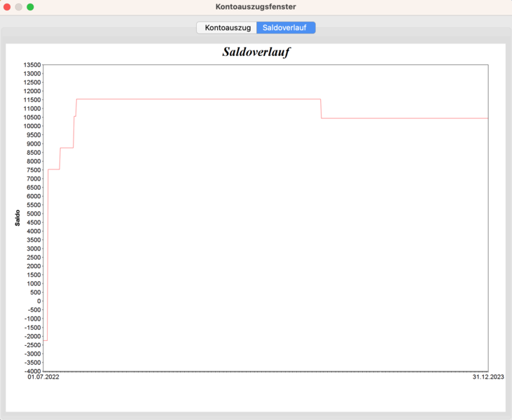Click the 01.07.2022 start date label
The height and width of the screenshot is (420, 512).
(x=43, y=377)
